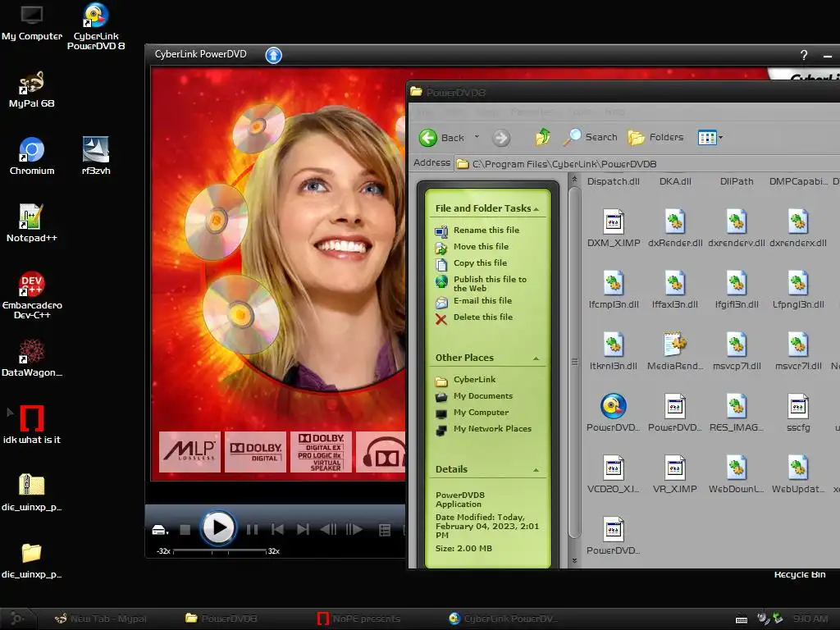Open the Chromium desktop shortcut
The image size is (840, 630).
coord(32,156)
